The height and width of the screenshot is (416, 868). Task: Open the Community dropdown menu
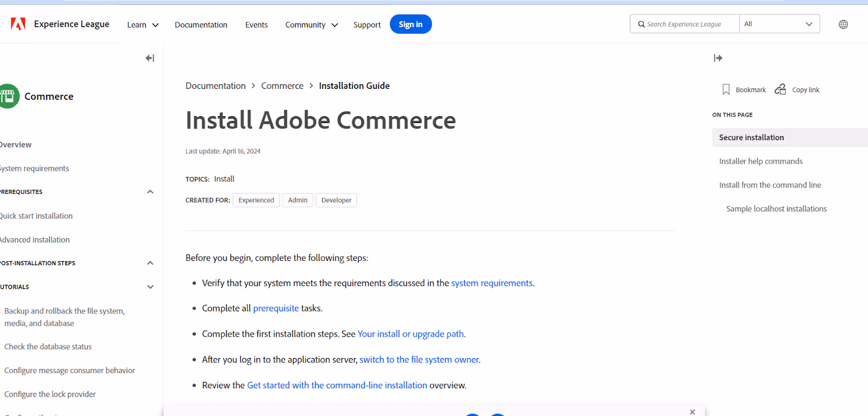click(311, 25)
